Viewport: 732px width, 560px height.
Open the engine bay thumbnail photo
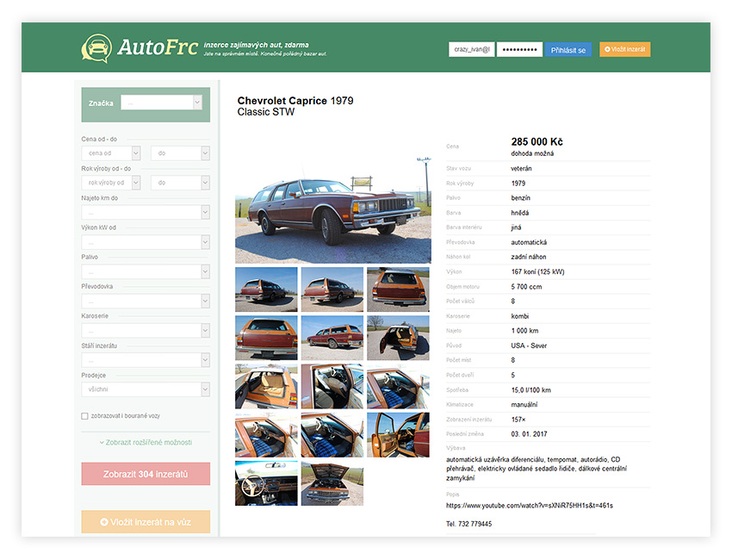(331, 483)
